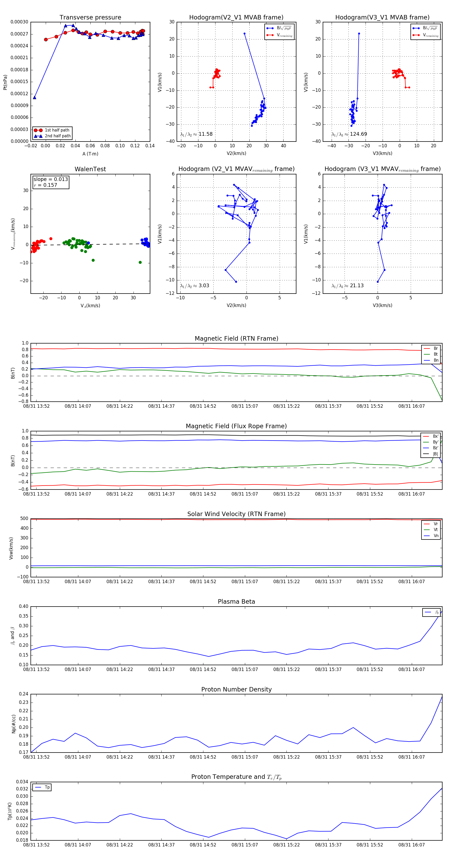Click the 'Tp' legend in temperature panel

[42, 788]
